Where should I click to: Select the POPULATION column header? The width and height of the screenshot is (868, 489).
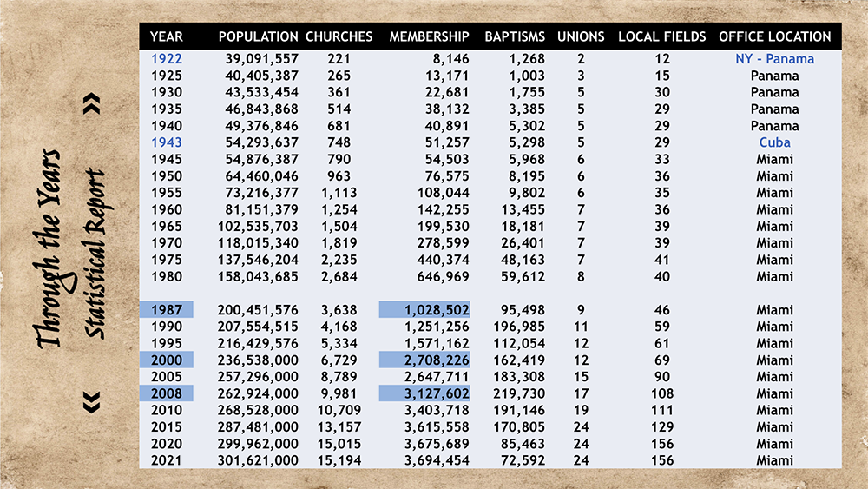coord(258,37)
